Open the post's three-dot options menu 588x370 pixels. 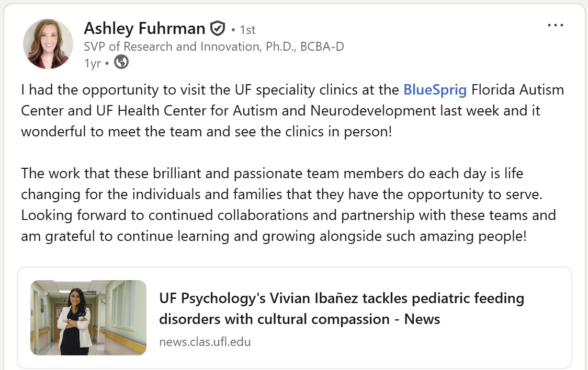coord(556,26)
